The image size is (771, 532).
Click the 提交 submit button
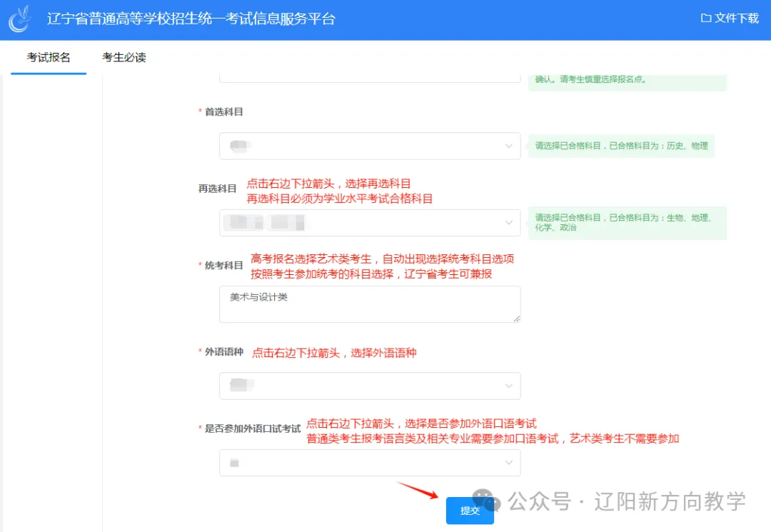pyautogui.click(x=470, y=511)
